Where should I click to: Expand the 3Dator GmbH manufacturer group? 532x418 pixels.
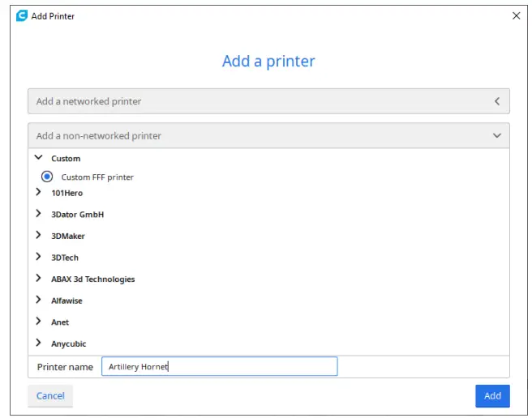(x=38, y=214)
